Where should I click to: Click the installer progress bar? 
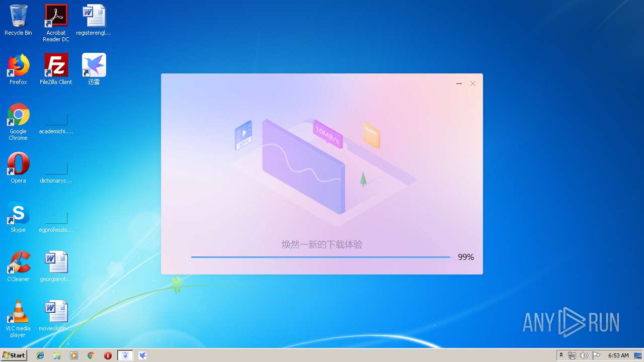point(321,257)
